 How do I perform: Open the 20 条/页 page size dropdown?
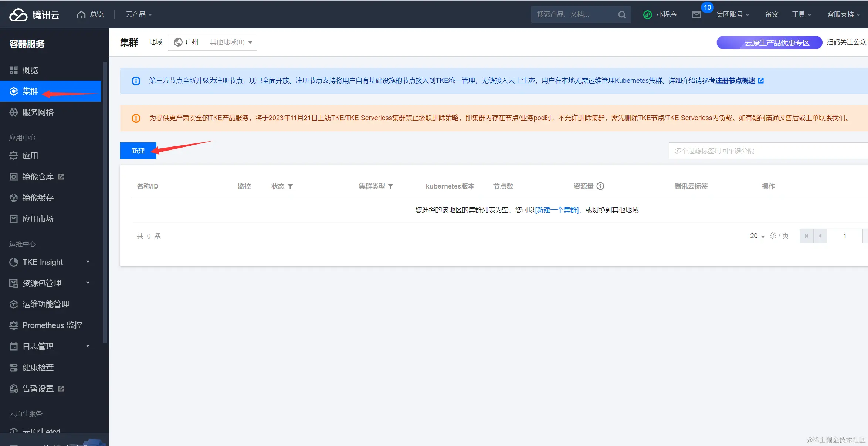tap(757, 236)
